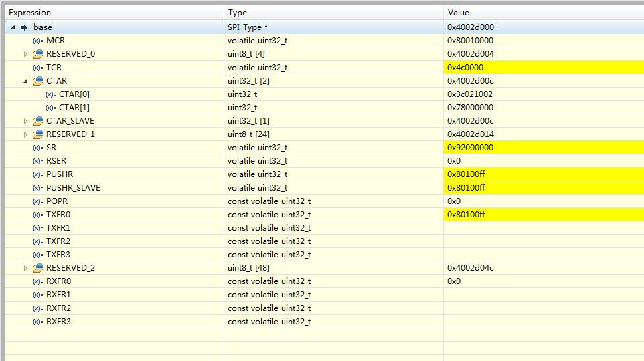The image size is (644, 361).
Task: Expand the RESERVED_0 array node
Action: 25,54
